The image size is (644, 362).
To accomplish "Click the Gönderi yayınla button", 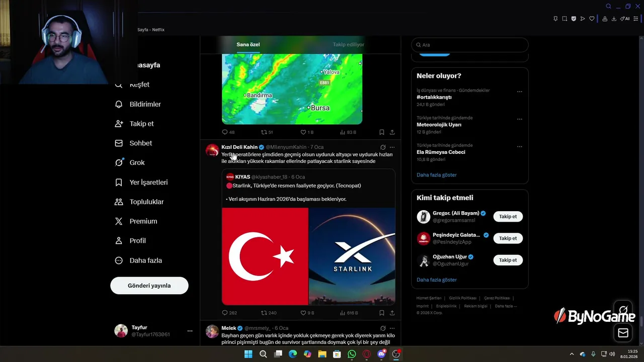I will tap(149, 286).
